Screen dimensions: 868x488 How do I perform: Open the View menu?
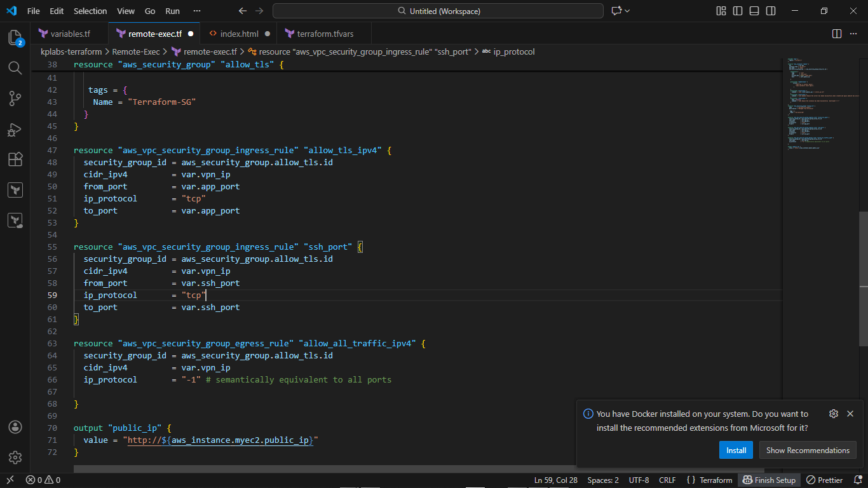(125, 11)
